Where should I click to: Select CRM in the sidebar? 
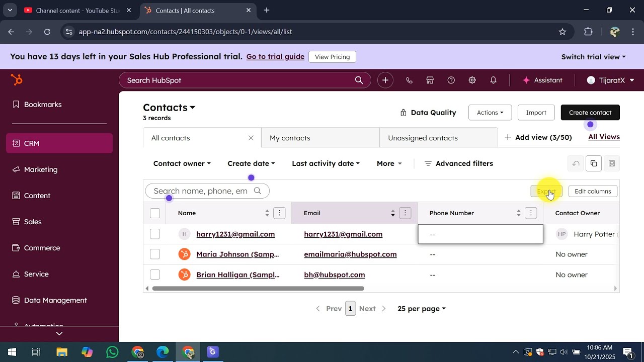pos(59,143)
